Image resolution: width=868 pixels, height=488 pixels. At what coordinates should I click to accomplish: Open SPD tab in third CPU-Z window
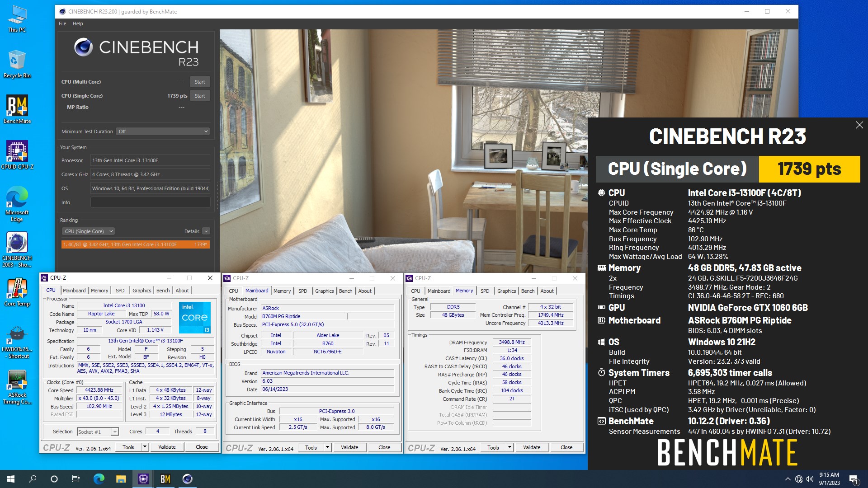pos(485,291)
